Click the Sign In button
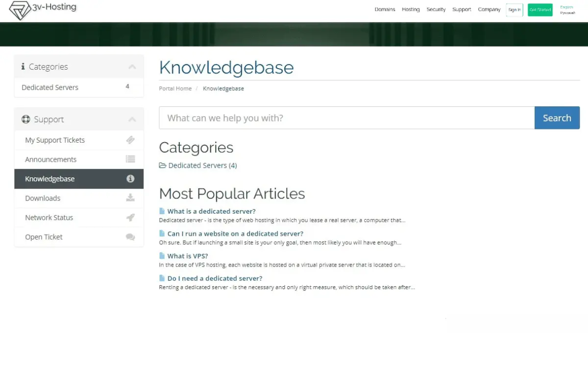 pyautogui.click(x=514, y=10)
